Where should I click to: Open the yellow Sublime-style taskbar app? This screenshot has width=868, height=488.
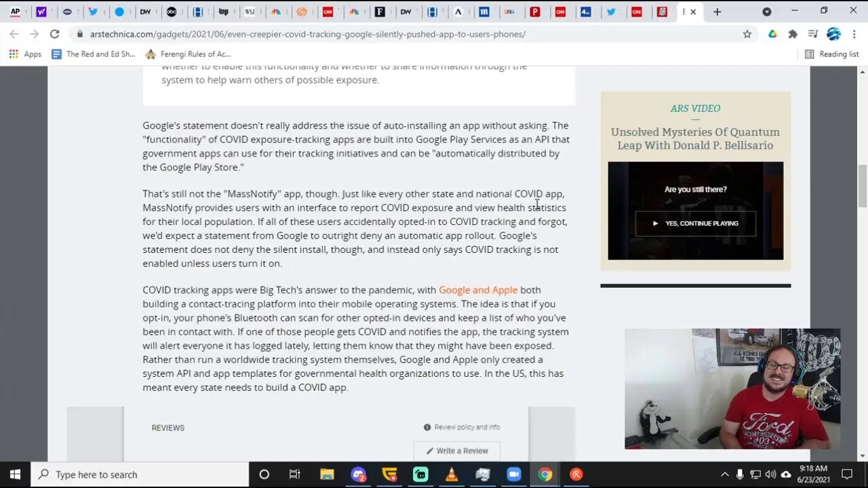[389, 474]
